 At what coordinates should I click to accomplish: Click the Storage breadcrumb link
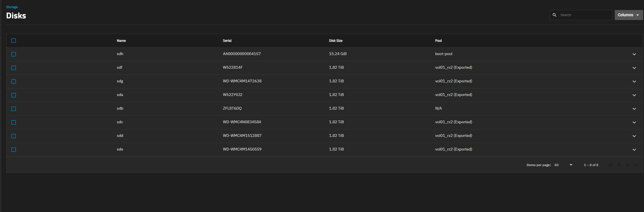click(12, 7)
